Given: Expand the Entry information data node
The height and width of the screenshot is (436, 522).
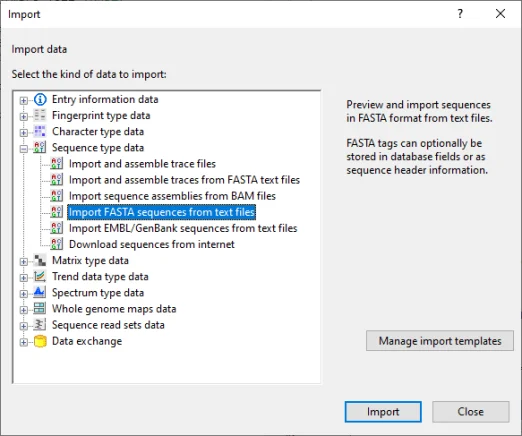Looking at the screenshot, I should click(23, 100).
